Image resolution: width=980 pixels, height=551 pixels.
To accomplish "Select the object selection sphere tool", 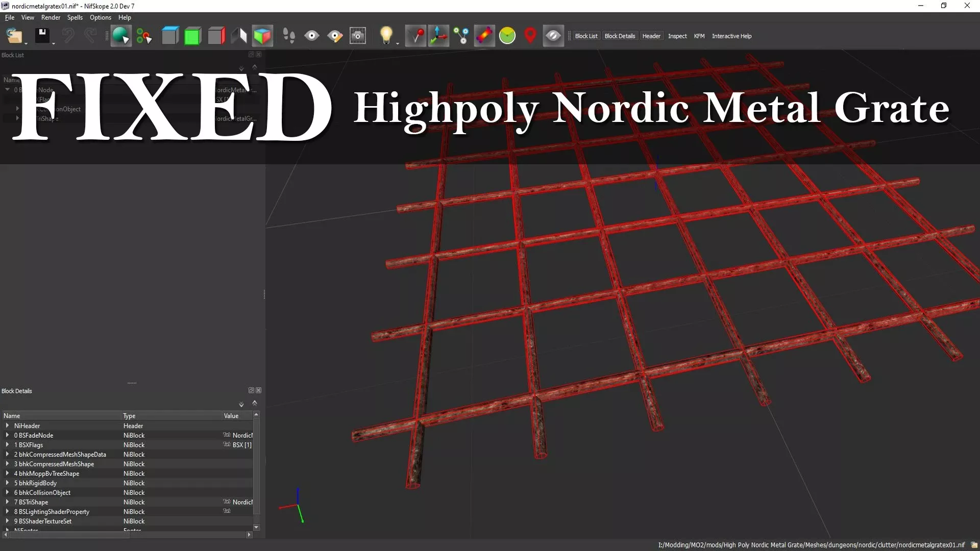I will tap(121, 36).
